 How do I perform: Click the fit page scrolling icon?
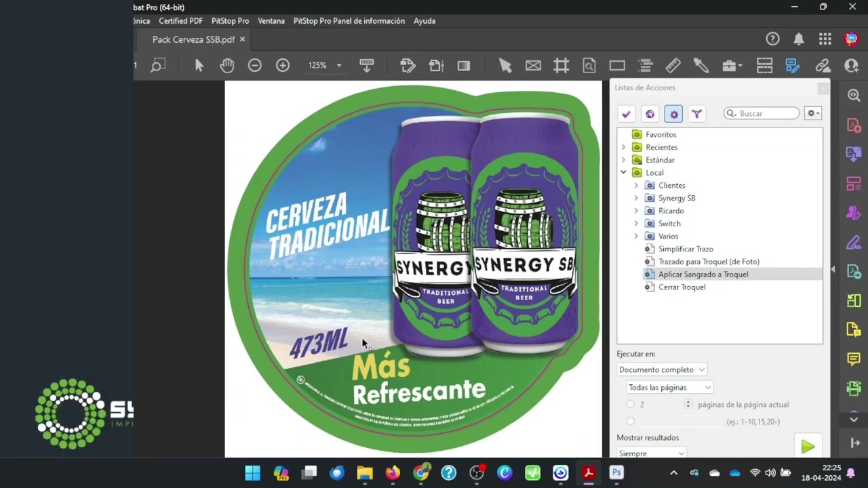pyautogui.click(x=367, y=66)
